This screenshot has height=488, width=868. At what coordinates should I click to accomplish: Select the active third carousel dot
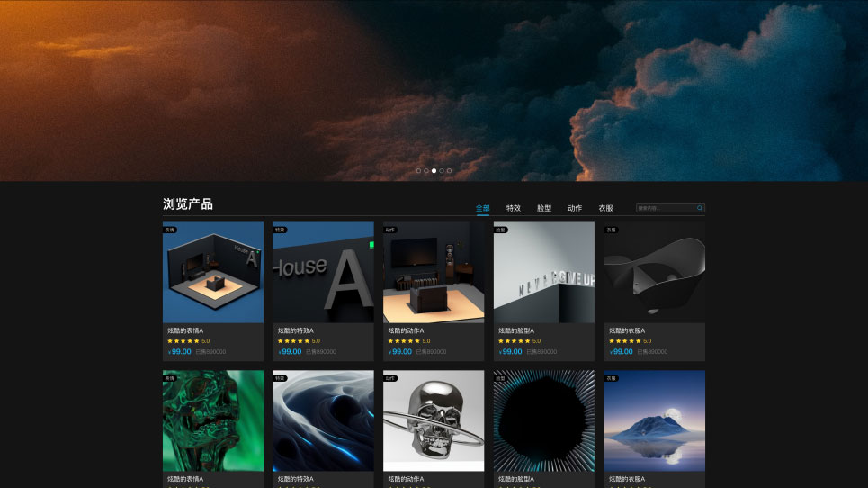tap(434, 170)
